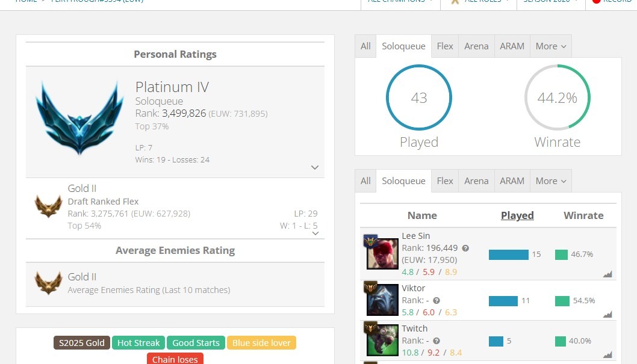Click the Soloqueue rank value 3,499,826

pos(184,113)
